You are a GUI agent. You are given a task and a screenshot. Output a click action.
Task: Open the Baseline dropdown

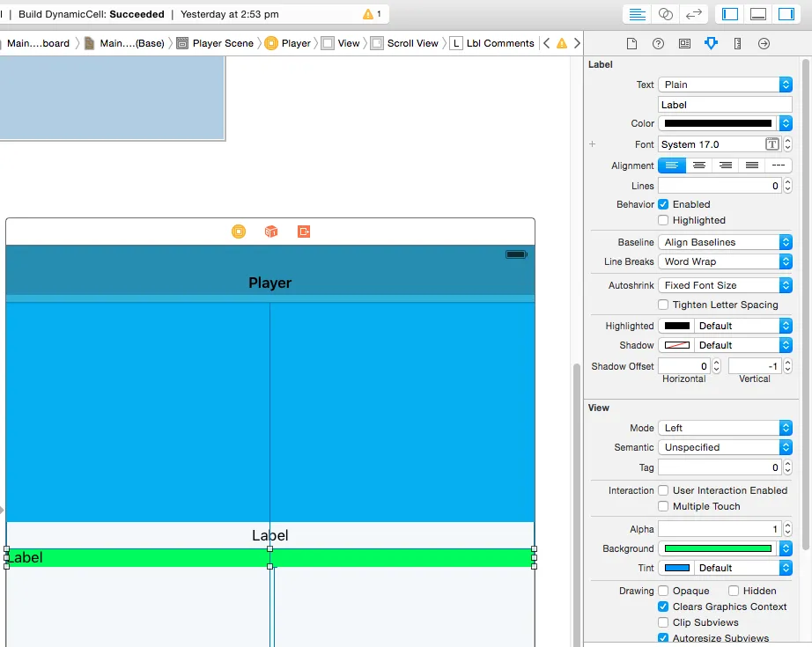pyautogui.click(x=725, y=242)
